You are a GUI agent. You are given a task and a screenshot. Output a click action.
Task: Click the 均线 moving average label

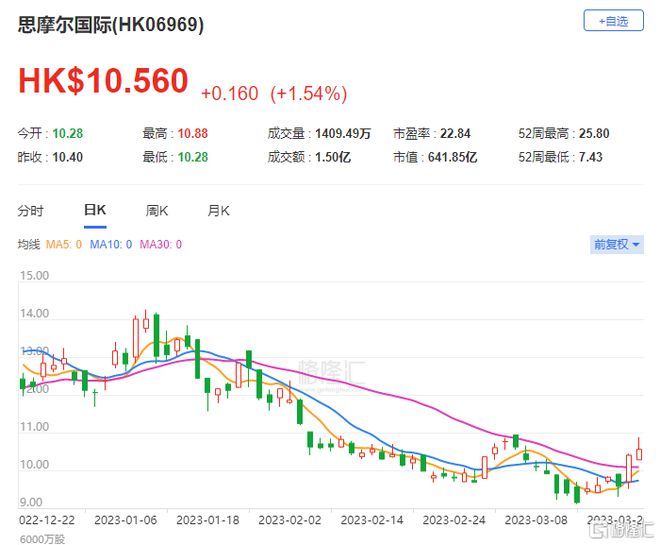[x=28, y=244]
